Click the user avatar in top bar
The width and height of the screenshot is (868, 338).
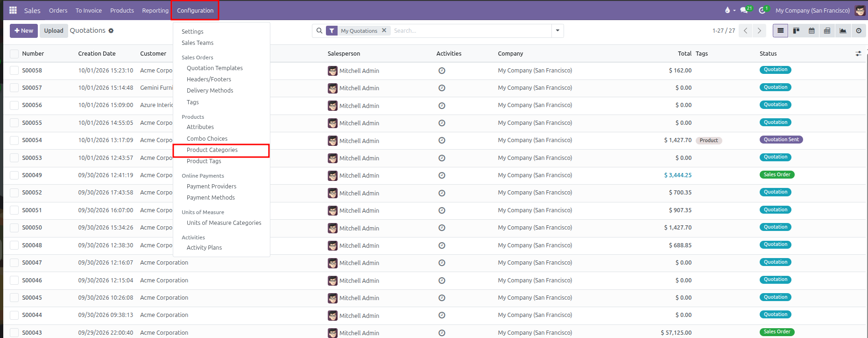click(860, 10)
